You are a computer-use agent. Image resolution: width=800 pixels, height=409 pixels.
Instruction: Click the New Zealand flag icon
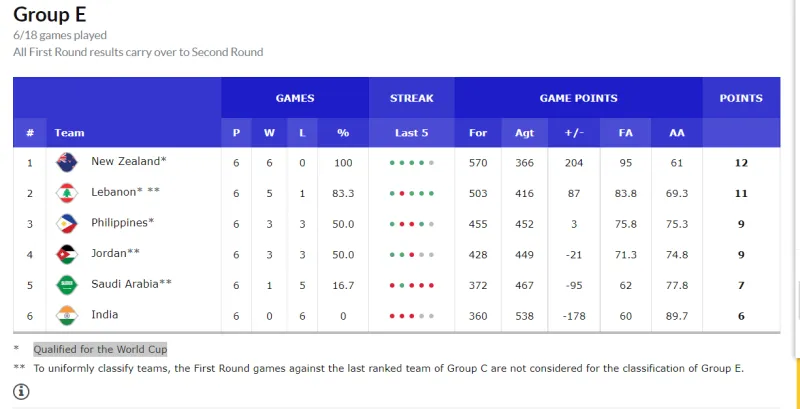66,162
